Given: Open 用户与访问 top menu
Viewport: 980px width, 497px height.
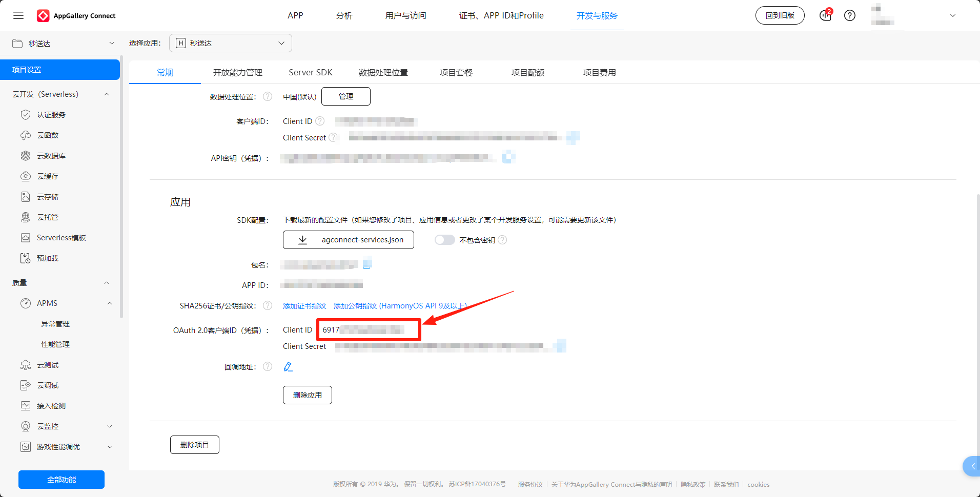Looking at the screenshot, I should [406, 15].
